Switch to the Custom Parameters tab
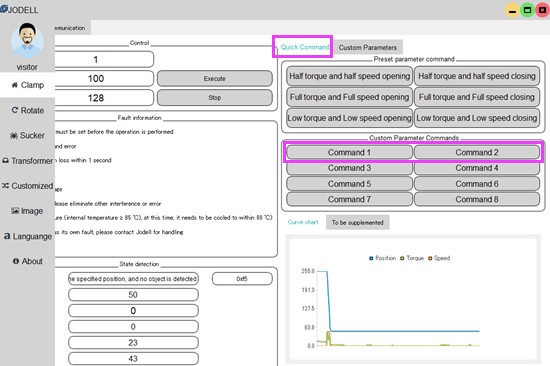550x366 pixels. 368,47
